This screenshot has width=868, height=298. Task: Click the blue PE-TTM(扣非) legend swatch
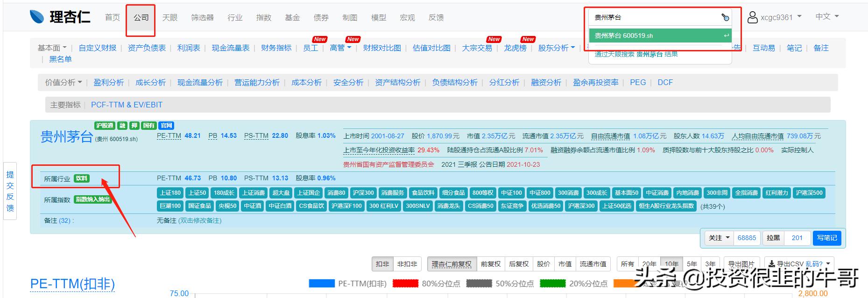coord(322,284)
